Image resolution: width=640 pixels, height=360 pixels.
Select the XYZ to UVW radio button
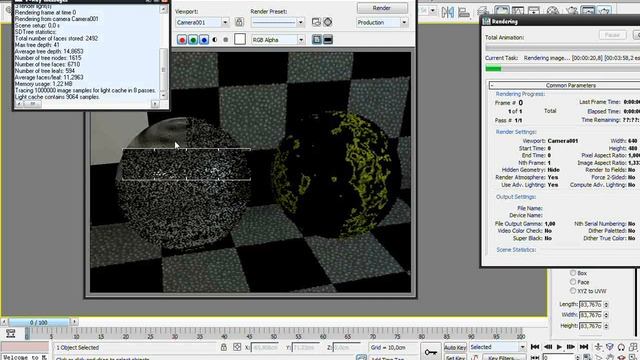(573, 291)
